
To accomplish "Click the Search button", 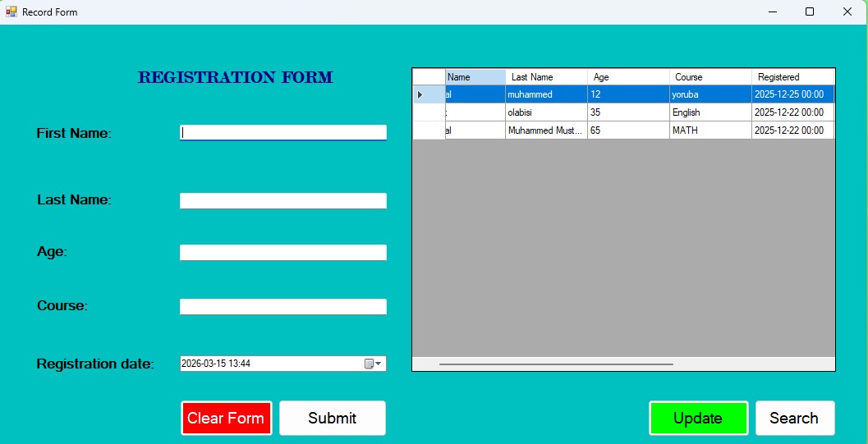I will pyautogui.click(x=794, y=418).
